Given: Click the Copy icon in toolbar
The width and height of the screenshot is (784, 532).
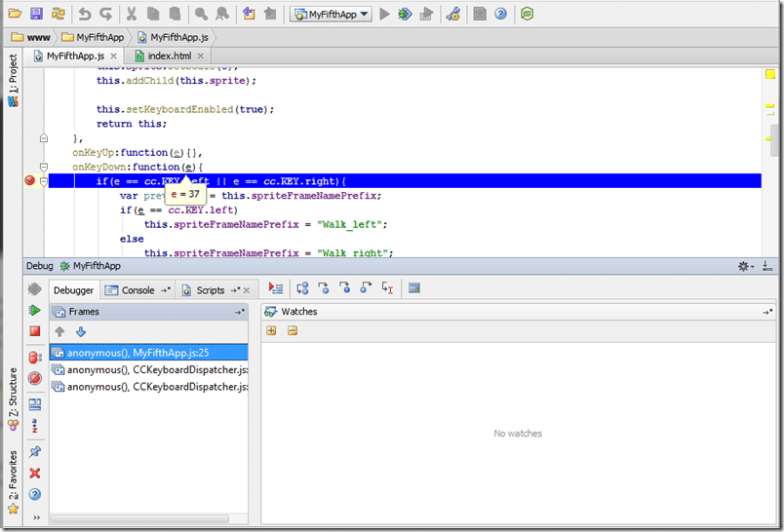Looking at the screenshot, I should tap(153, 14).
